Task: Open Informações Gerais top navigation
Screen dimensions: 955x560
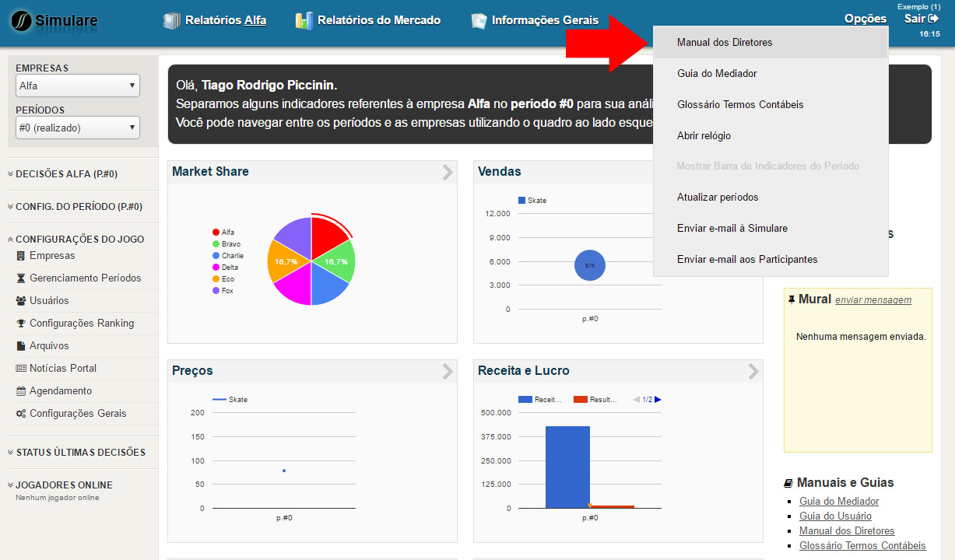Action: (545, 20)
